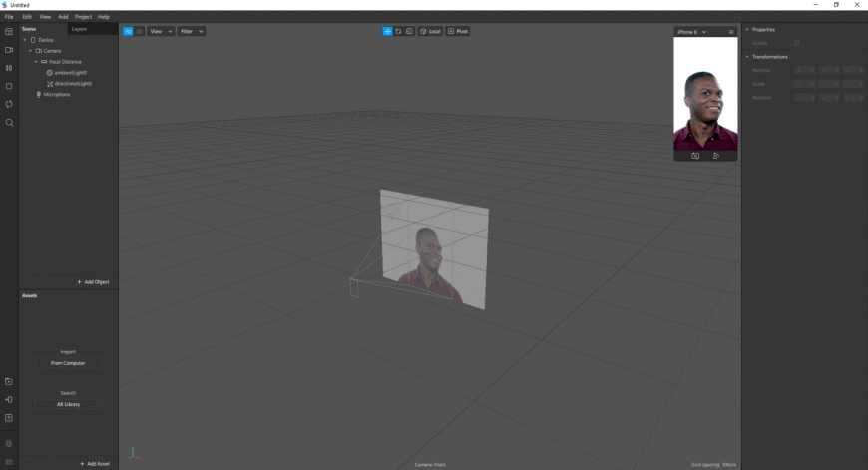868x470 pixels.
Task: Open the Help menu
Action: (104, 17)
